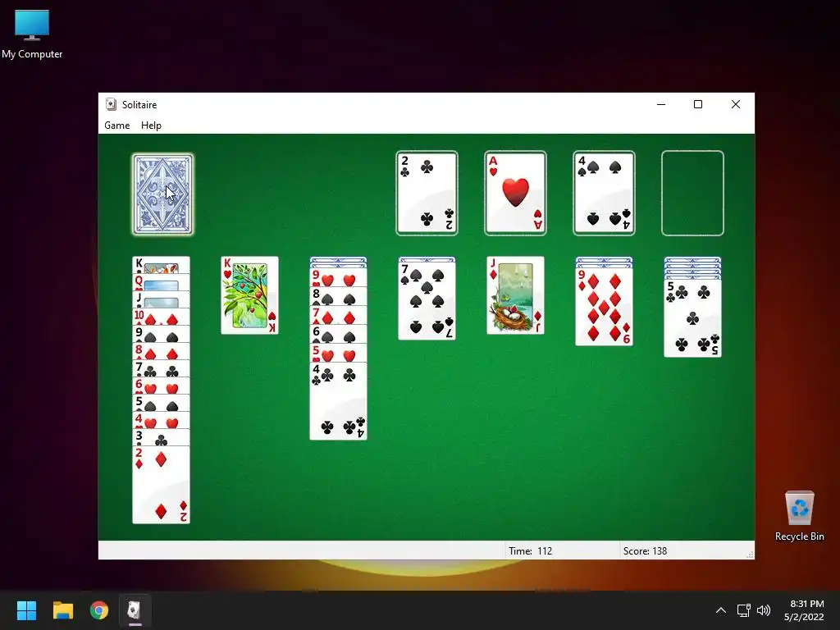Show hidden system tray icons

point(721,610)
